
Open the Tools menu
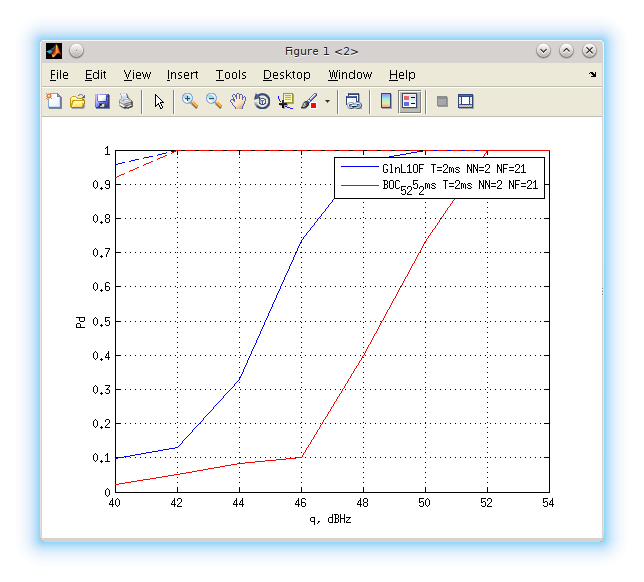tap(231, 75)
